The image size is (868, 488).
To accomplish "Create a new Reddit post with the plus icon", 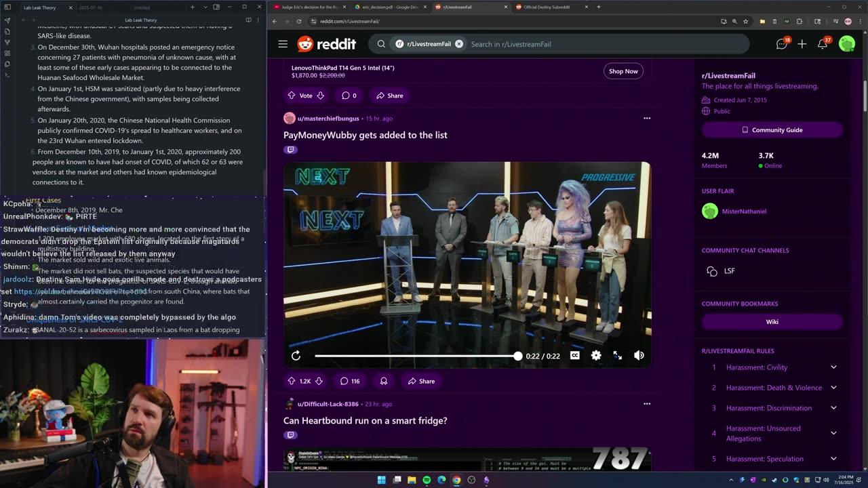I will (802, 44).
